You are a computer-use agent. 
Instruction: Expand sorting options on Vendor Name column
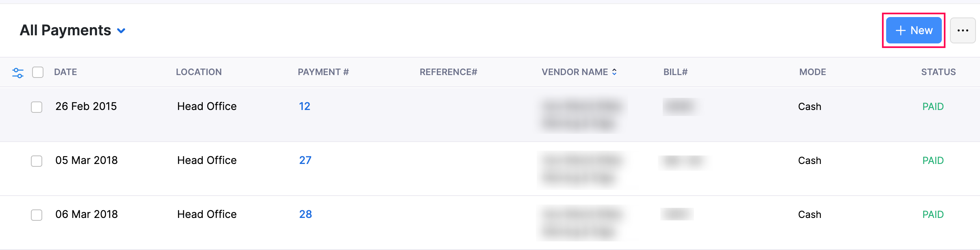(x=615, y=72)
